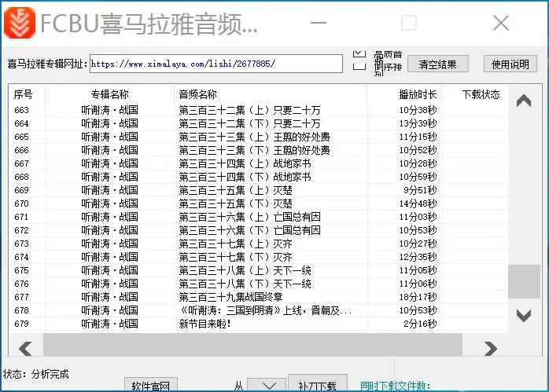
Task: Click the 同时下载文件数 label
Action: [396, 386]
